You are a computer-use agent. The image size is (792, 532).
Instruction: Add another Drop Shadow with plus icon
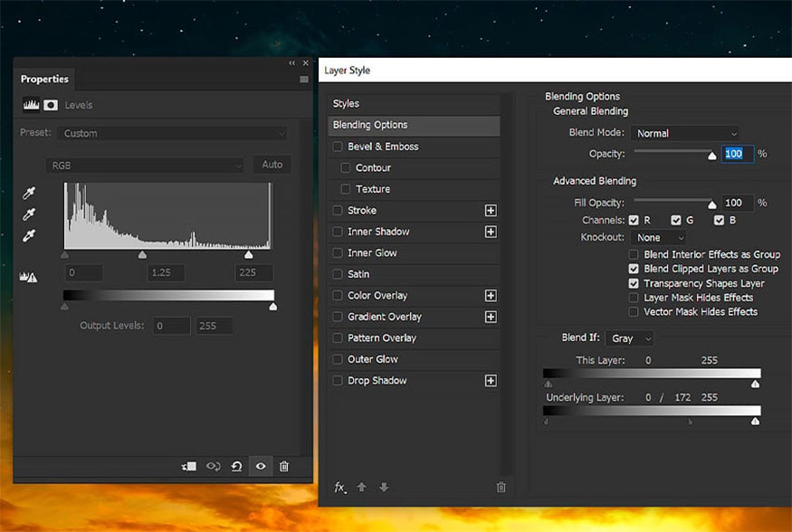[x=491, y=381]
